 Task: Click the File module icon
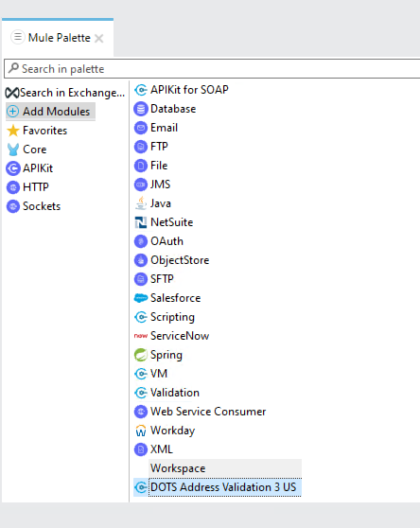pos(141,166)
